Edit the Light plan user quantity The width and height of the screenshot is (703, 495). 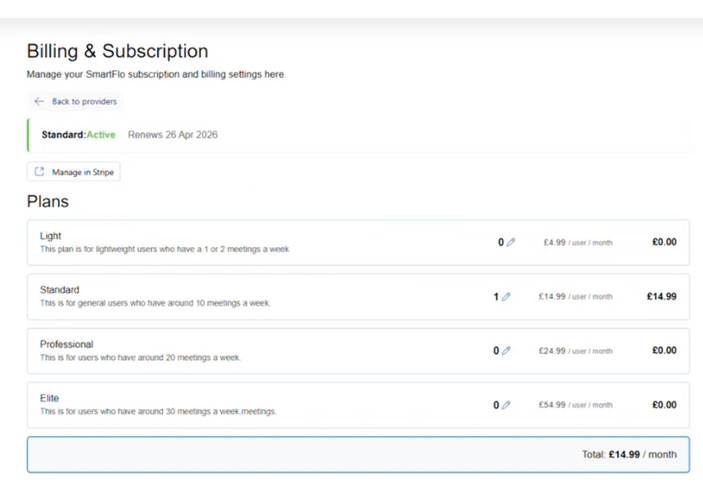pyautogui.click(x=511, y=242)
